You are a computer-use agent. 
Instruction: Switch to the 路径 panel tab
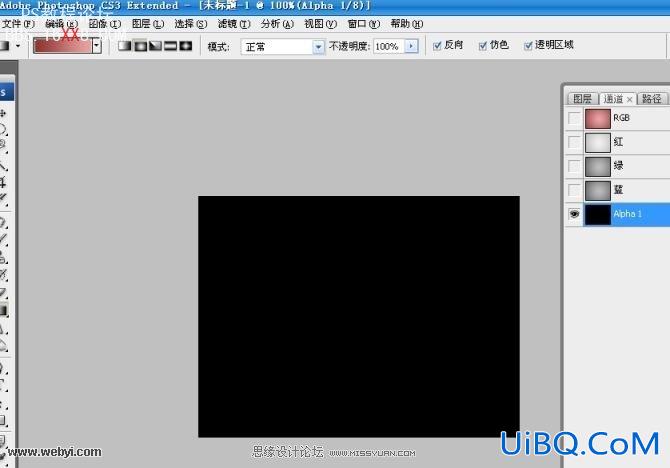tap(652, 99)
